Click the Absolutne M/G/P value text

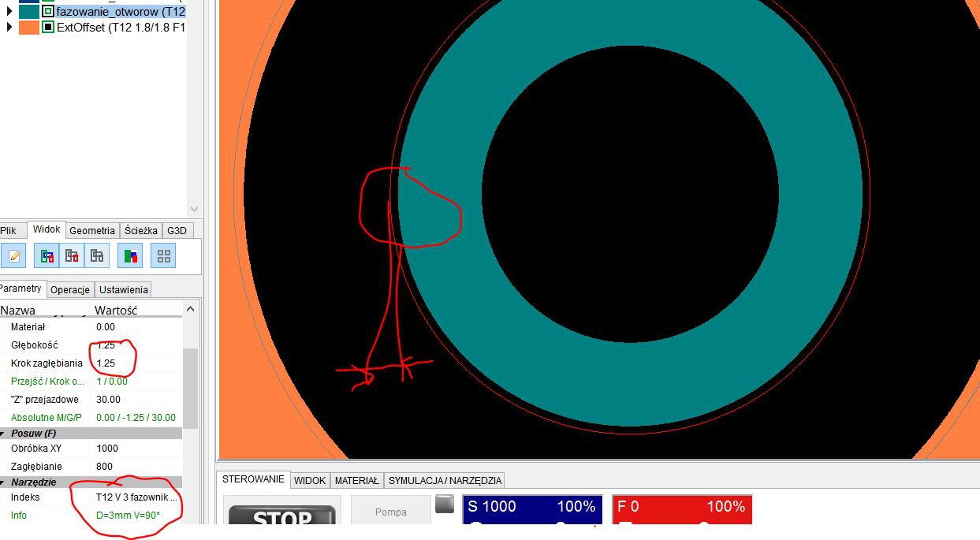pyautogui.click(x=136, y=418)
